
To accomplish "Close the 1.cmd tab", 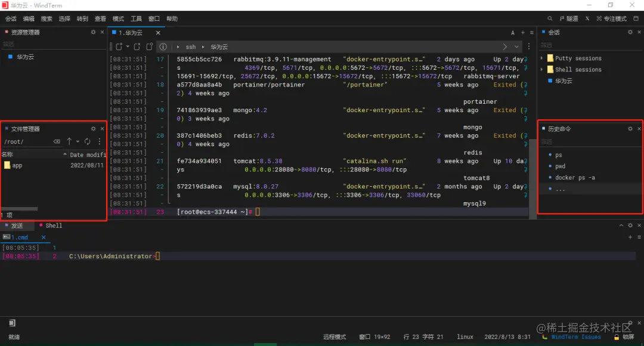I will (44, 237).
